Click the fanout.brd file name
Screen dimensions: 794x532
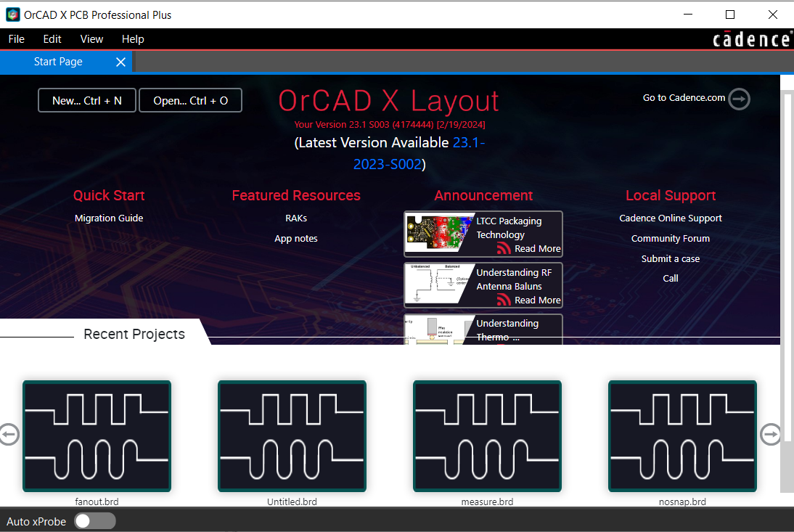click(97, 502)
